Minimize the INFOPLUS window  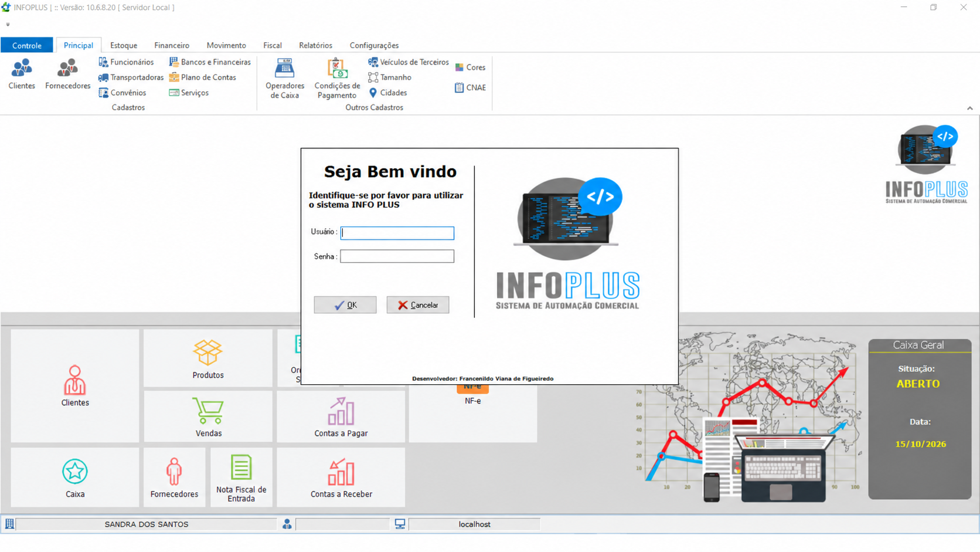point(904,8)
